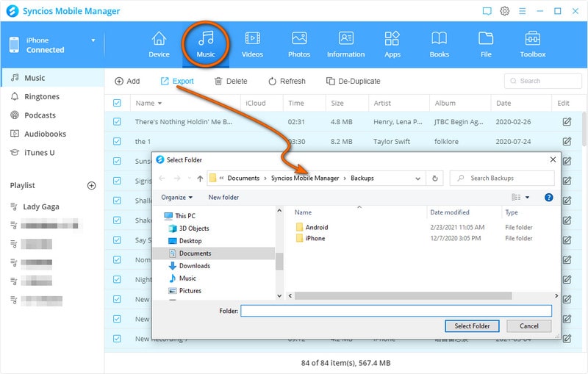The image size is (588, 374).
Task: Click the Select Folder button
Action: (472, 326)
